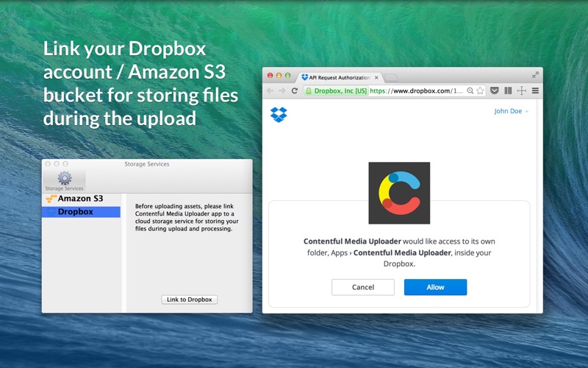Click the yellow minimize button of the browser
Viewport: 588px width, 368px height.
point(279,76)
